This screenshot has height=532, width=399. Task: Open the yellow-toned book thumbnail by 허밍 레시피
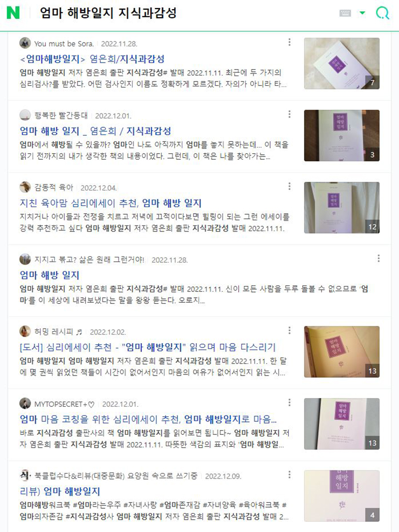pos(342,352)
